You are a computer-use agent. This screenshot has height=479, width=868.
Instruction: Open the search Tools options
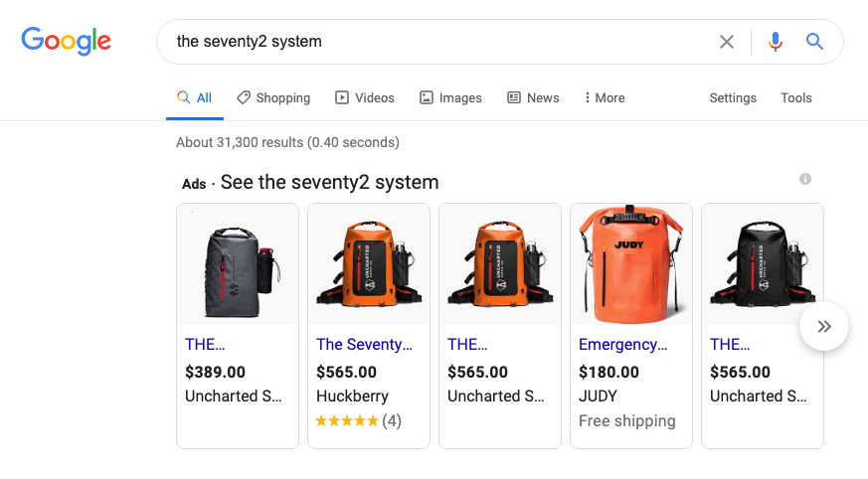click(x=796, y=98)
